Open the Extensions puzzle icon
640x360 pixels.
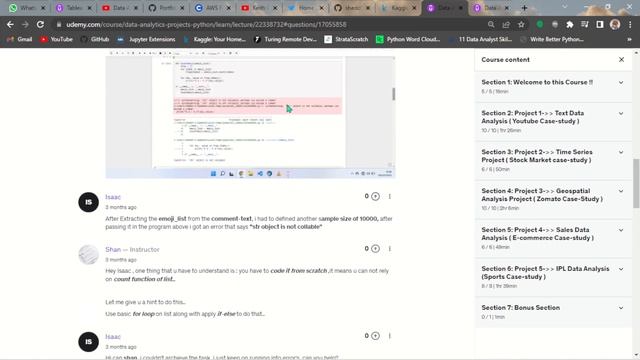coord(570,24)
